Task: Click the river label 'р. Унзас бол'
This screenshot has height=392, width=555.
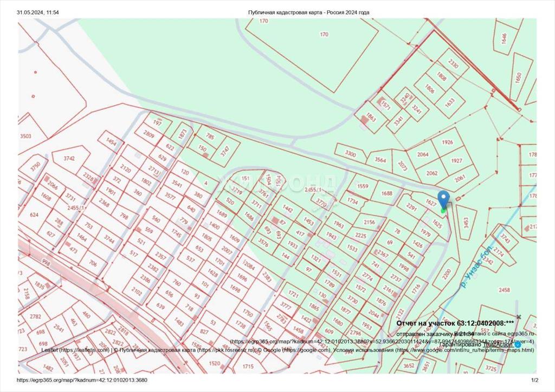Action: coord(477,267)
